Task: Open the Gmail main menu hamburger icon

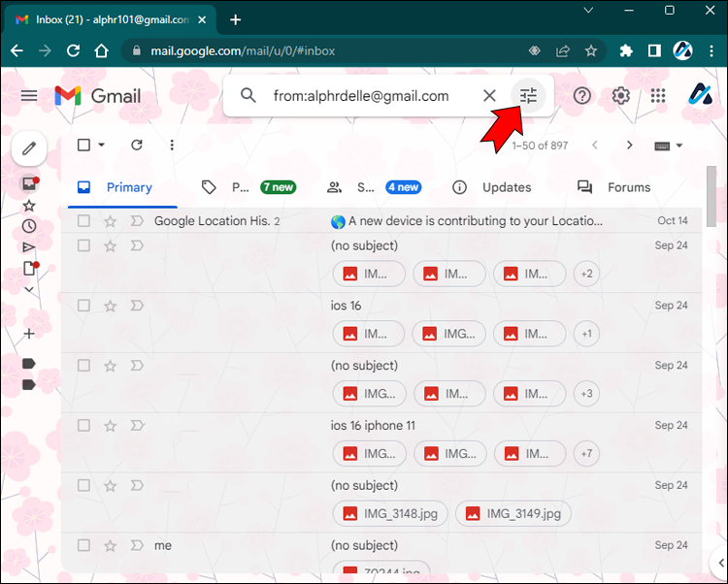Action: [x=29, y=96]
